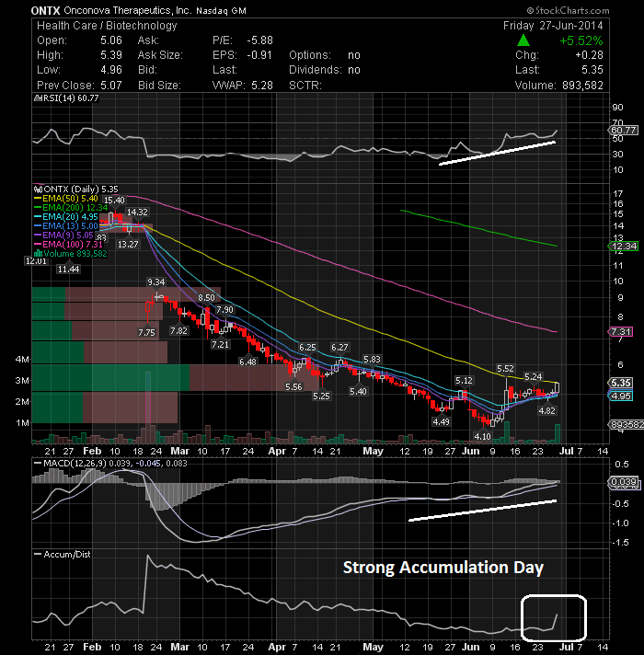644x655 pixels.
Task: Click the EPS -0.91 value
Action: click(259, 55)
